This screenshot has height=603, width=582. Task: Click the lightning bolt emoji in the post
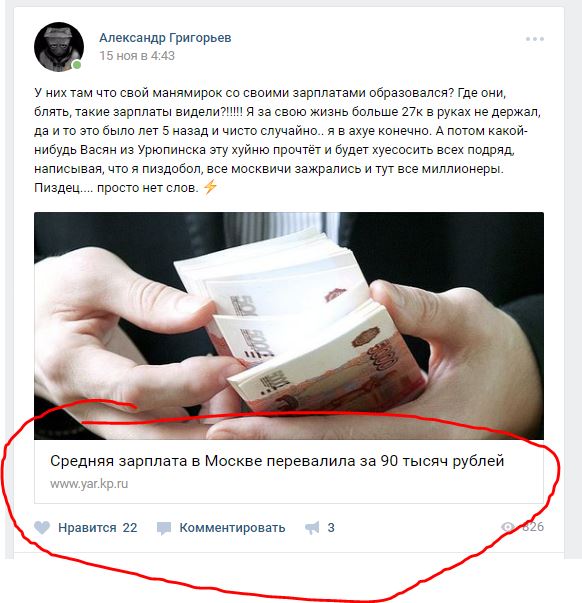click(210, 188)
